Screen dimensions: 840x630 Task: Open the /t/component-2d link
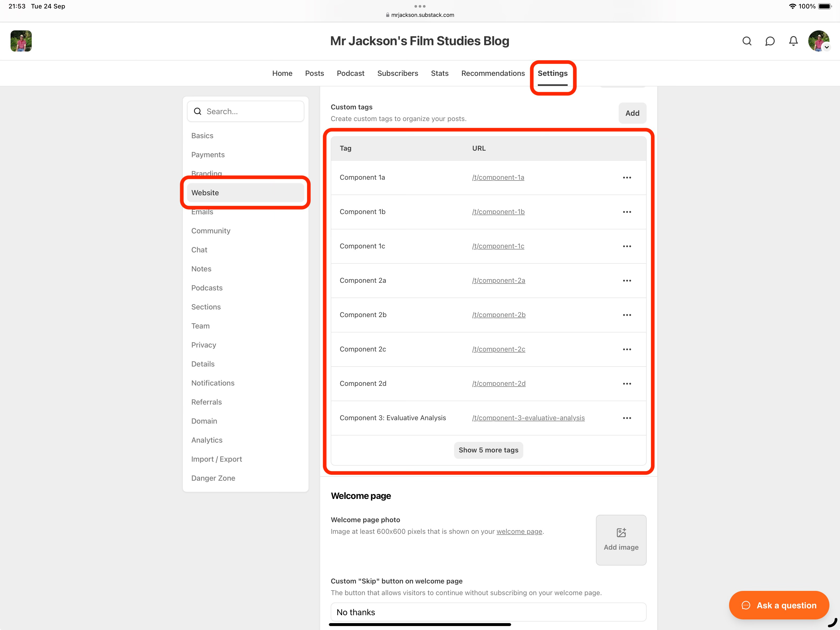point(499,384)
